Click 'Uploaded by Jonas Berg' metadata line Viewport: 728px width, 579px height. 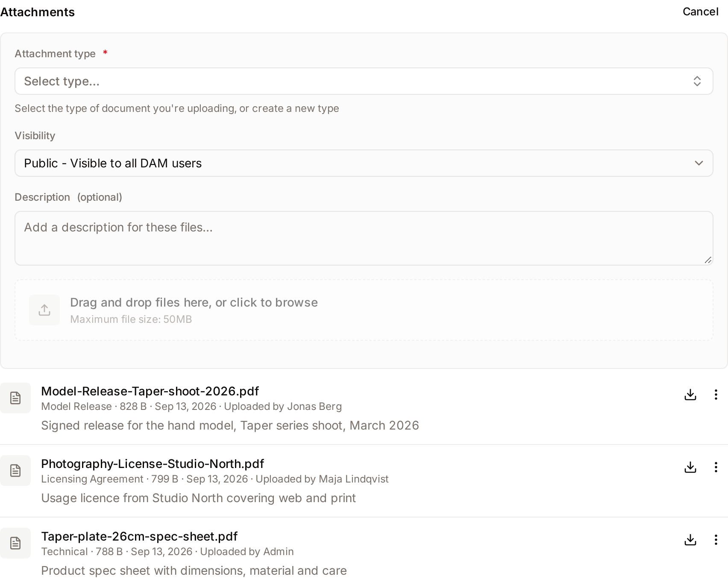click(191, 406)
